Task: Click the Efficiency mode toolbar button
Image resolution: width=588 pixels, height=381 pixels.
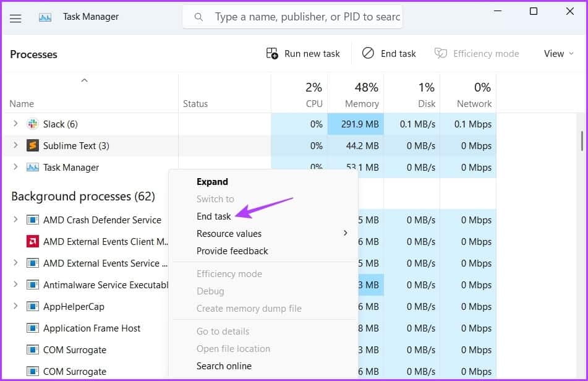Action: (x=477, y=54)
